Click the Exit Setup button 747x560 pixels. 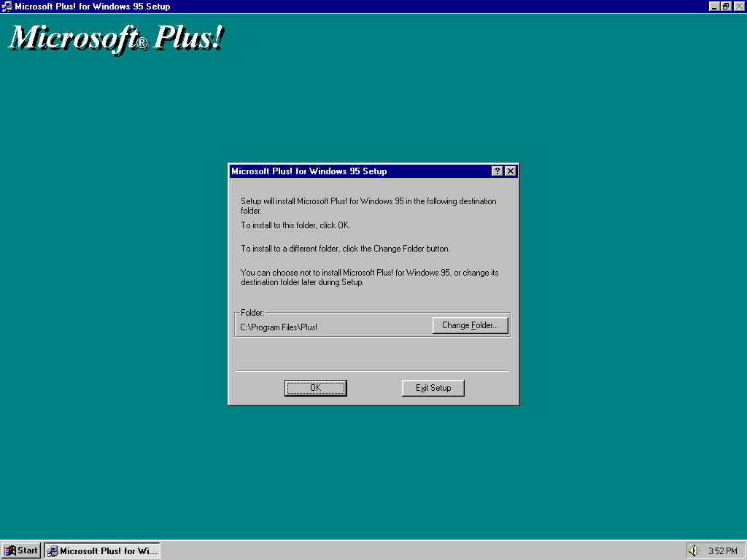(x=433, y=388)
